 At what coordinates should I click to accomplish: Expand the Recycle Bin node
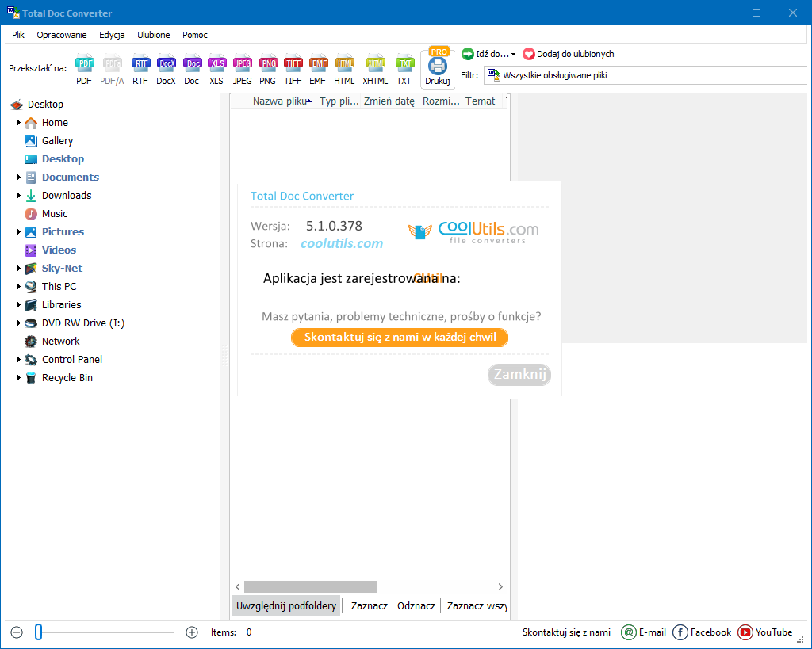click(x=18, y=377)
